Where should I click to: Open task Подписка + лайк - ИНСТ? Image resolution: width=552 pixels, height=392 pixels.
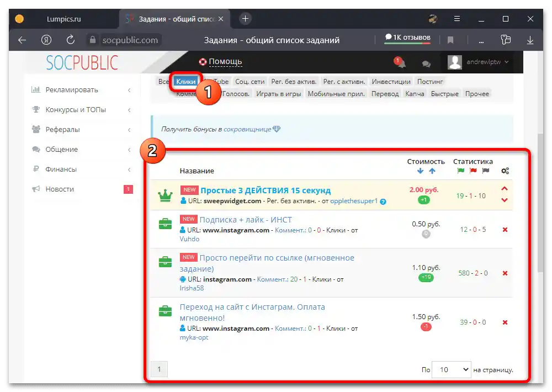coord(246,220)
